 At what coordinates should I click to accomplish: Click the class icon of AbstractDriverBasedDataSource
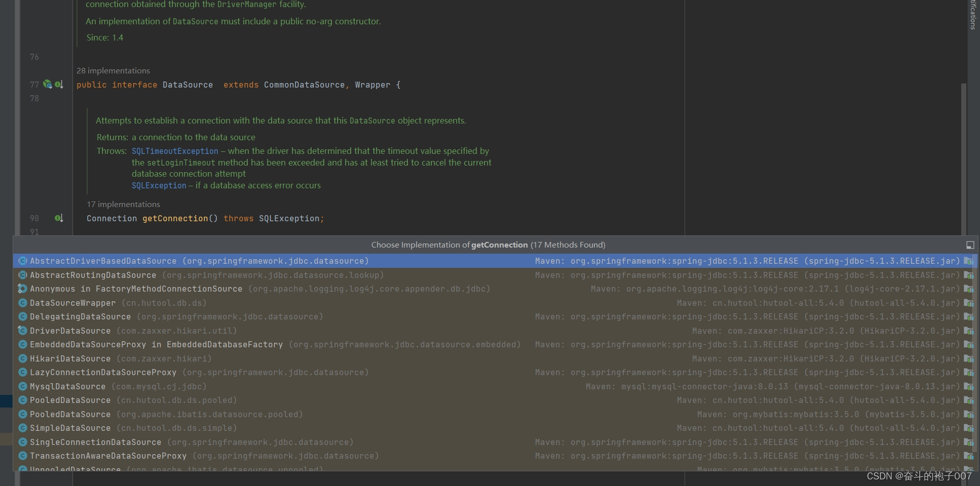[23, 261]
